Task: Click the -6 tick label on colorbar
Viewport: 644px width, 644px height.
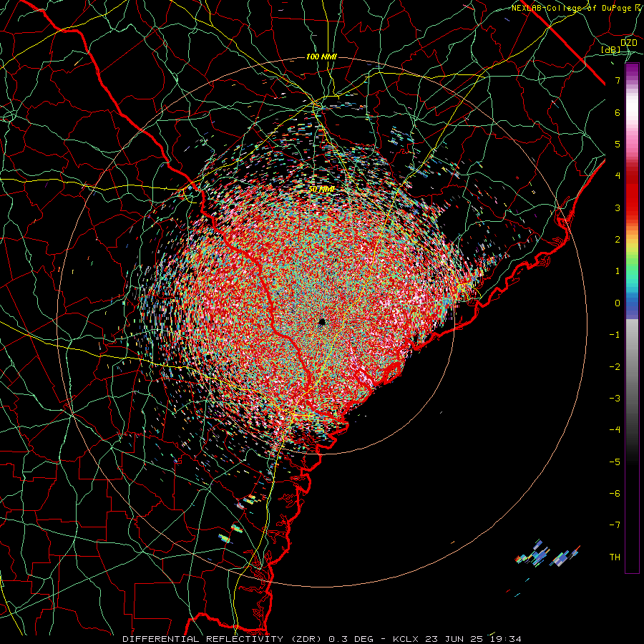Action: (x=615, y=494)
